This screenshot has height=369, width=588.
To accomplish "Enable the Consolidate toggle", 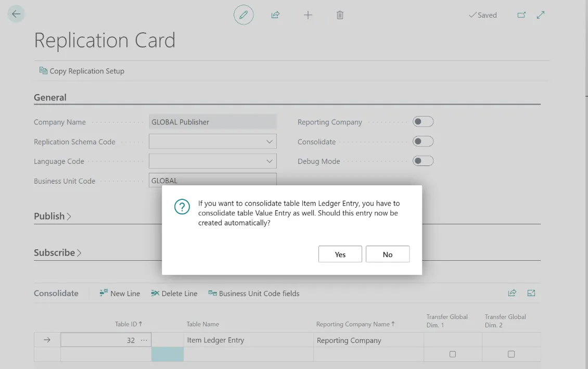I will pos(423,142).
